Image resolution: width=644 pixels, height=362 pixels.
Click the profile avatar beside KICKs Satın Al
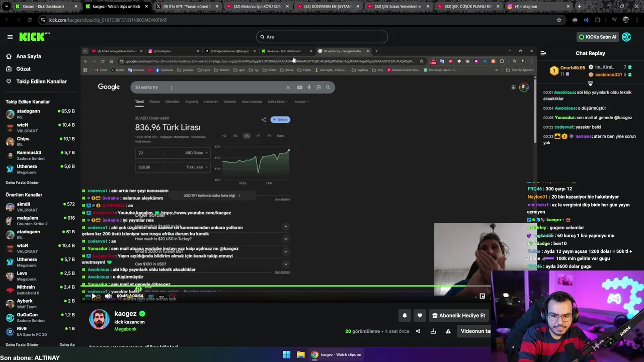click(626, 37)
